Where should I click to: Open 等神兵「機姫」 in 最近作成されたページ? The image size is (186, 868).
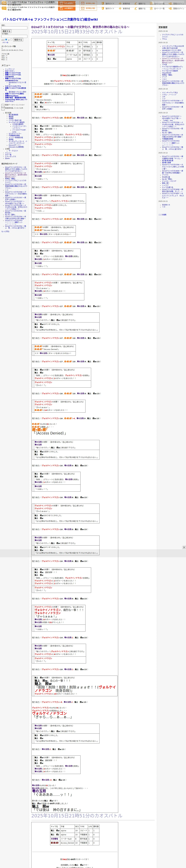[x=10, y=179]
